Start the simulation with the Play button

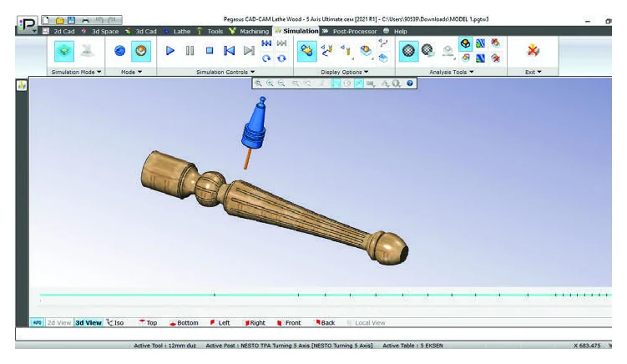170,51
